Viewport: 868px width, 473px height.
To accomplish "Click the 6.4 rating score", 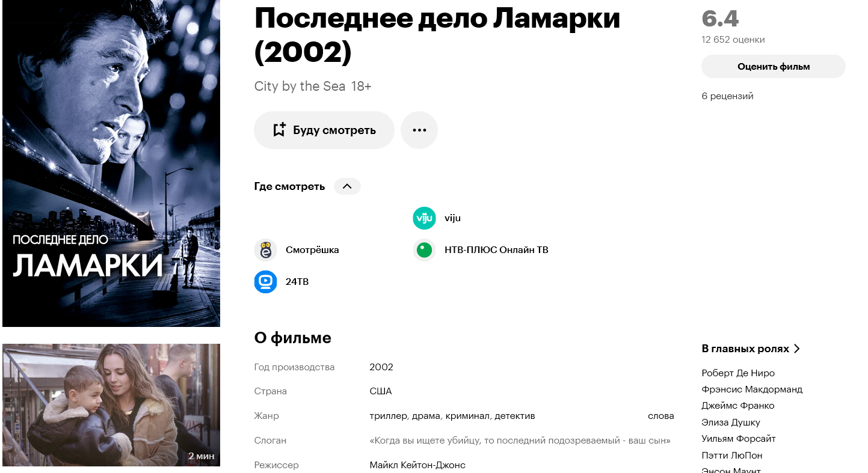I will (719, 19).
